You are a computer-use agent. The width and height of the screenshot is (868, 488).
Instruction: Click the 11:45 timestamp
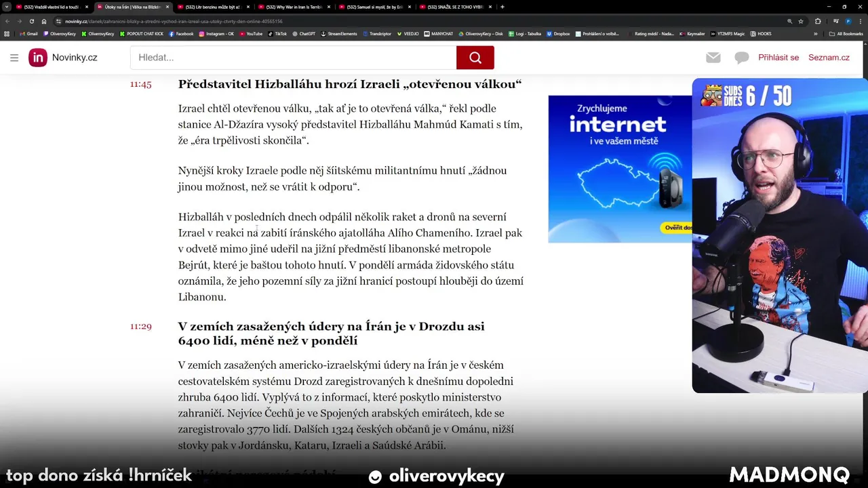141,84
